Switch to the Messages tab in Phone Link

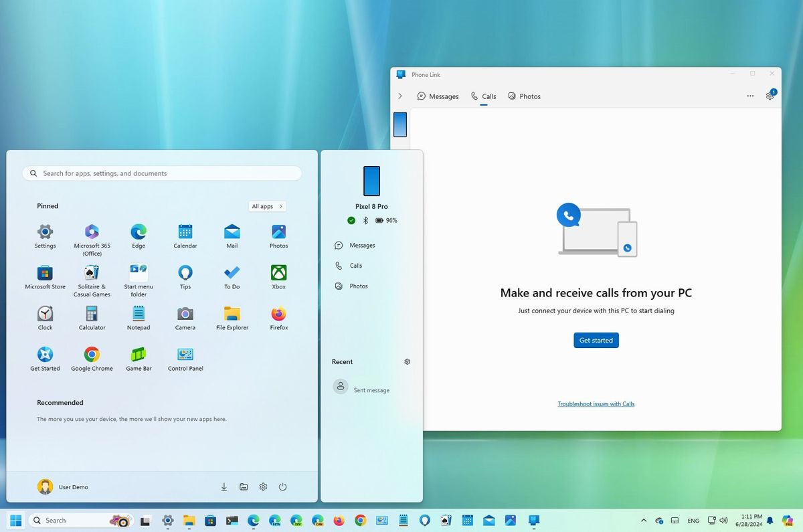click(x=438, y=96)
